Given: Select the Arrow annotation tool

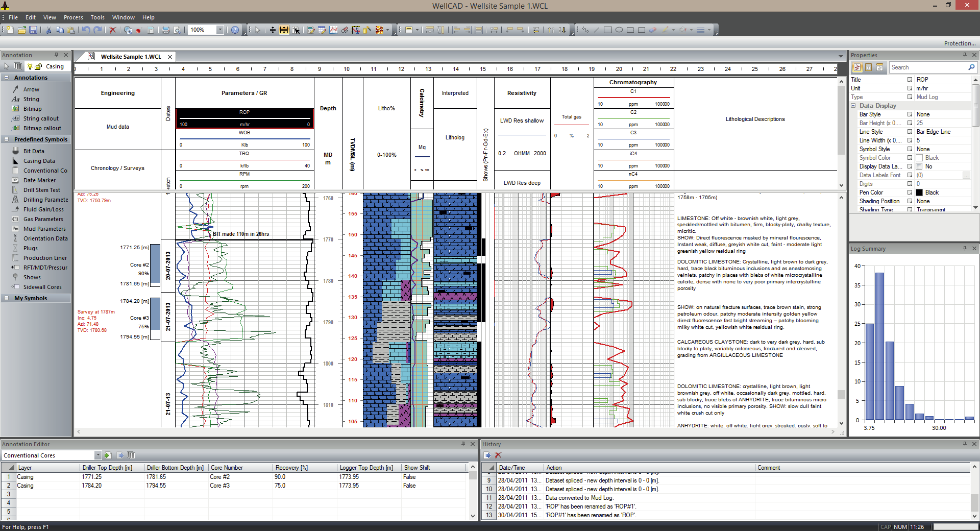Looking at the screenshot, I should (31, 89).
